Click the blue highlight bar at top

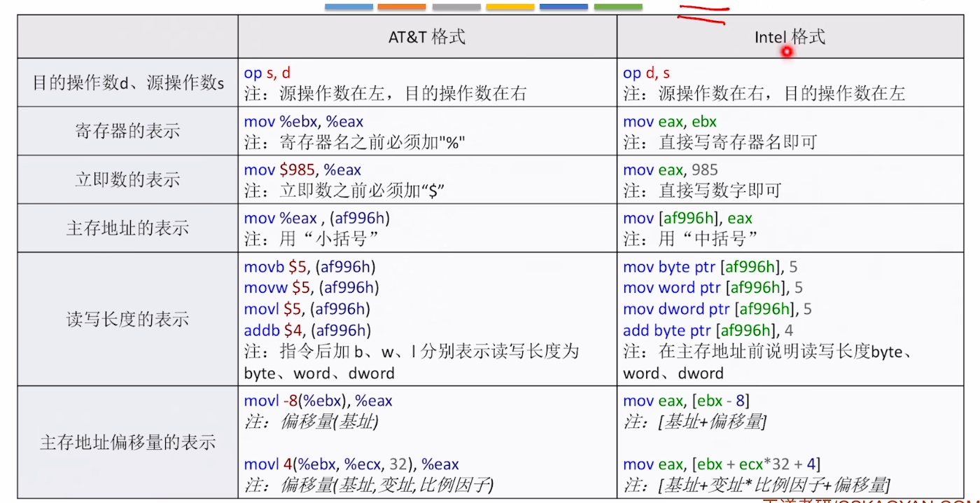pyautogui.click(x=348, y=6)
